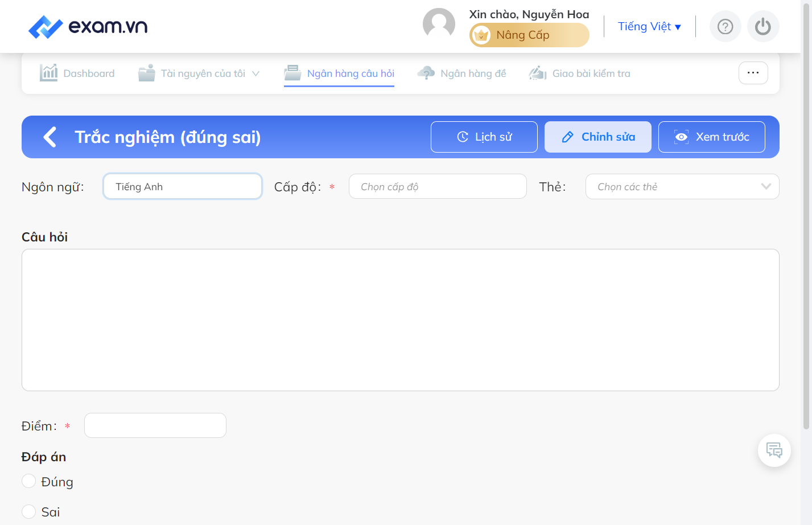Click the Ngân hàng đề cloud icon

(x=426, y=73)
